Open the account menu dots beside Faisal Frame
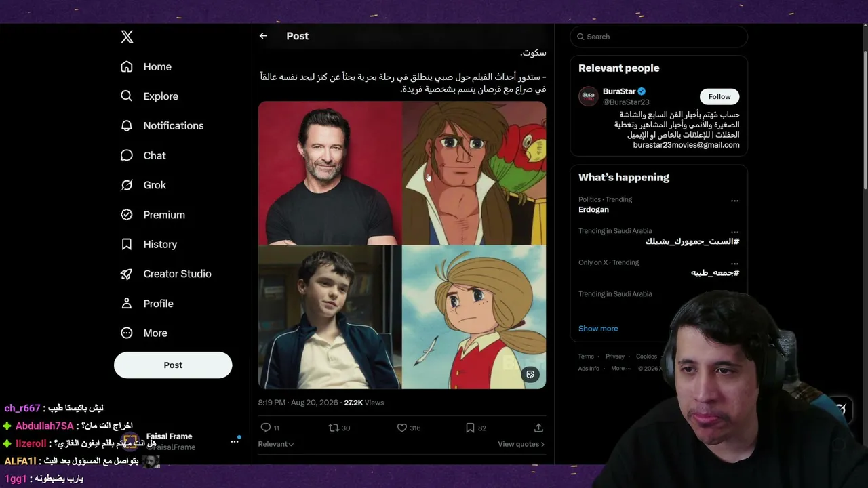Screen dimensions: 868x488 235,442
